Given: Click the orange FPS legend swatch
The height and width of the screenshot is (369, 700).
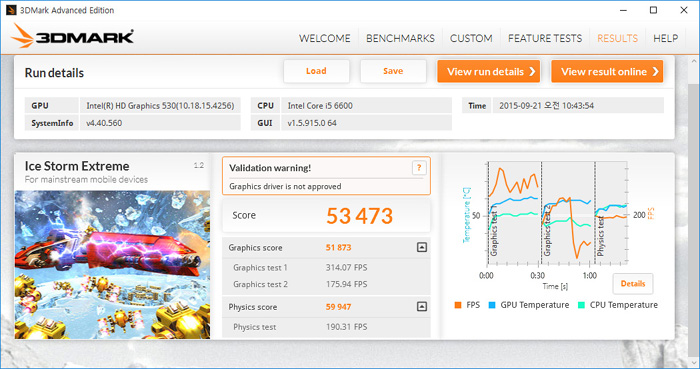Looking at the screenshot, I should pyautogui.click(x=458, y=305).
